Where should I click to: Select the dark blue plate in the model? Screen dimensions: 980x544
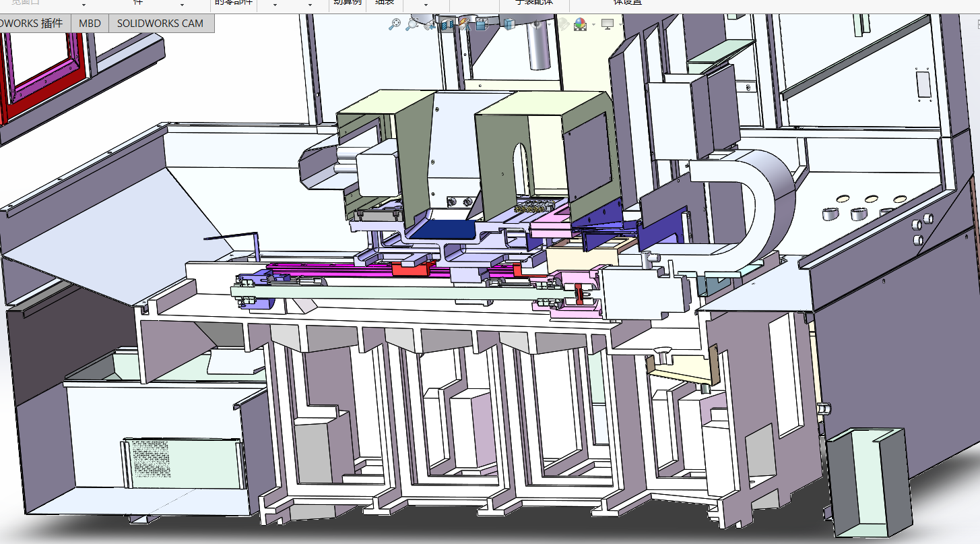[445, 230]
